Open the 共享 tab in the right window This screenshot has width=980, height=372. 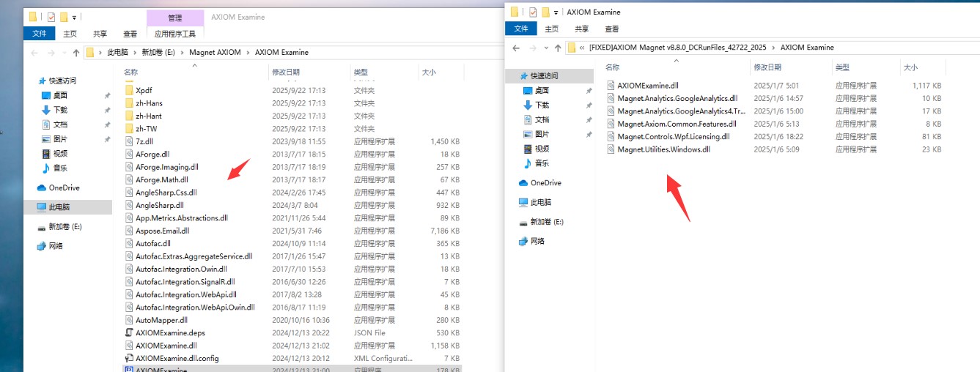click(581, 29)
